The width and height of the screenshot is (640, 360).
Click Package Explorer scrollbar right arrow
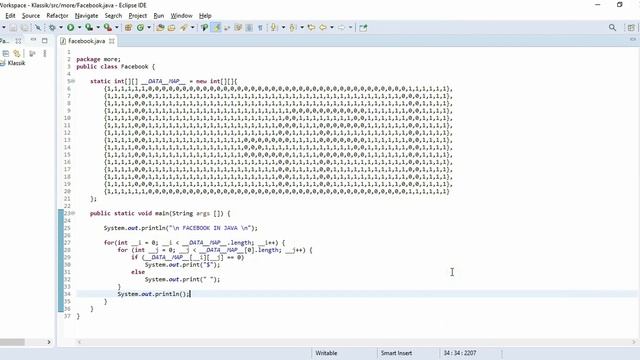click(49, 342)
